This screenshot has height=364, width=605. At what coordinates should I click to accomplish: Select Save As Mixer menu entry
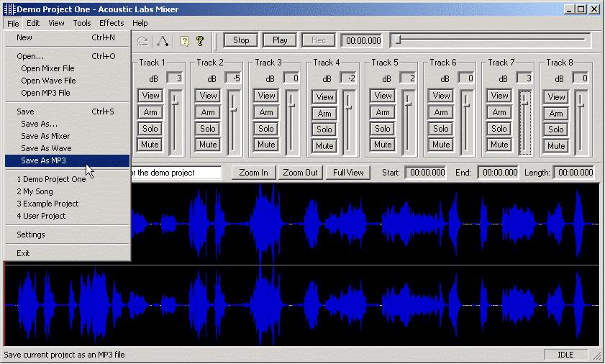pos(67,136)
